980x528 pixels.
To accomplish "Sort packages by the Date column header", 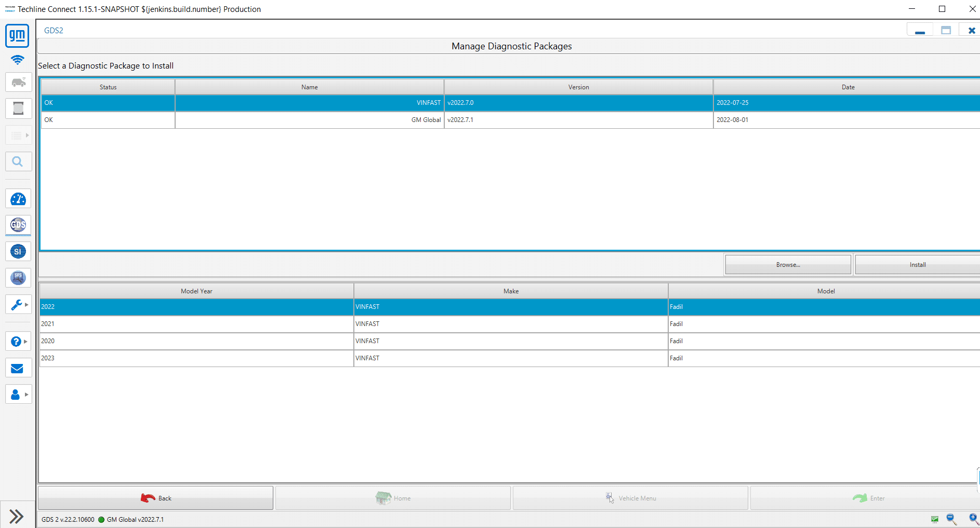I will (x=847, y=87).
